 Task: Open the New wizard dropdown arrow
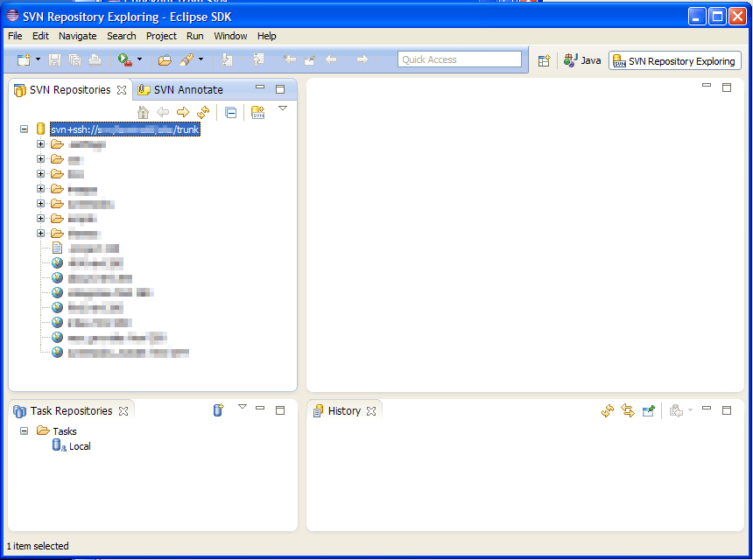click(x=37, y=59)
